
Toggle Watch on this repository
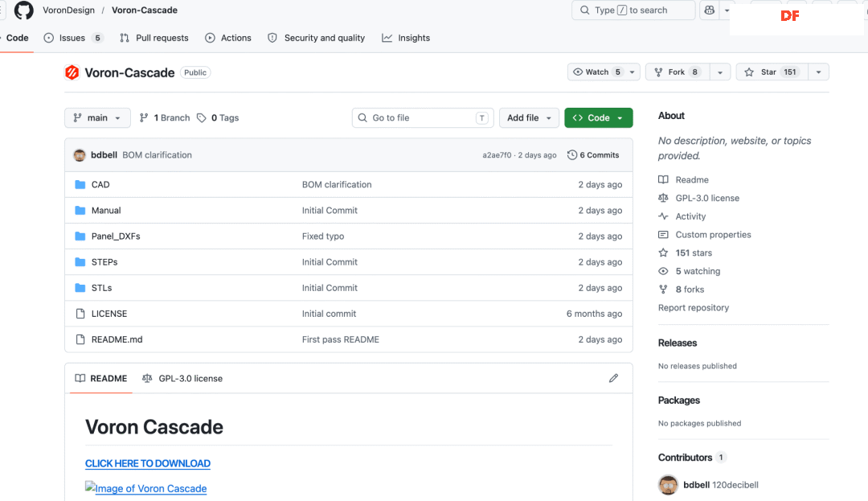[596, 72]
